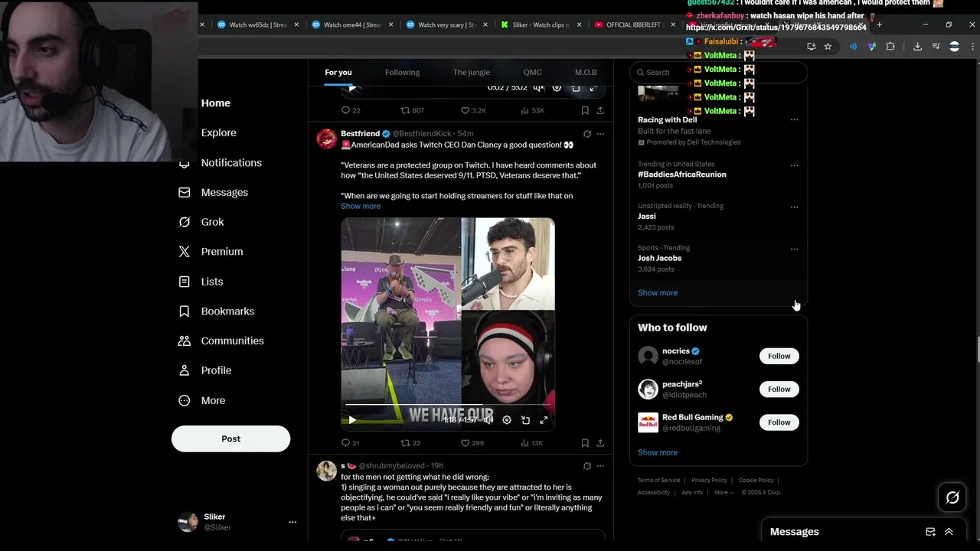Viewport: 980px width, 551px height.
Task: Click Show more on Bestfriend post
Action: click(x=361, y=206)
